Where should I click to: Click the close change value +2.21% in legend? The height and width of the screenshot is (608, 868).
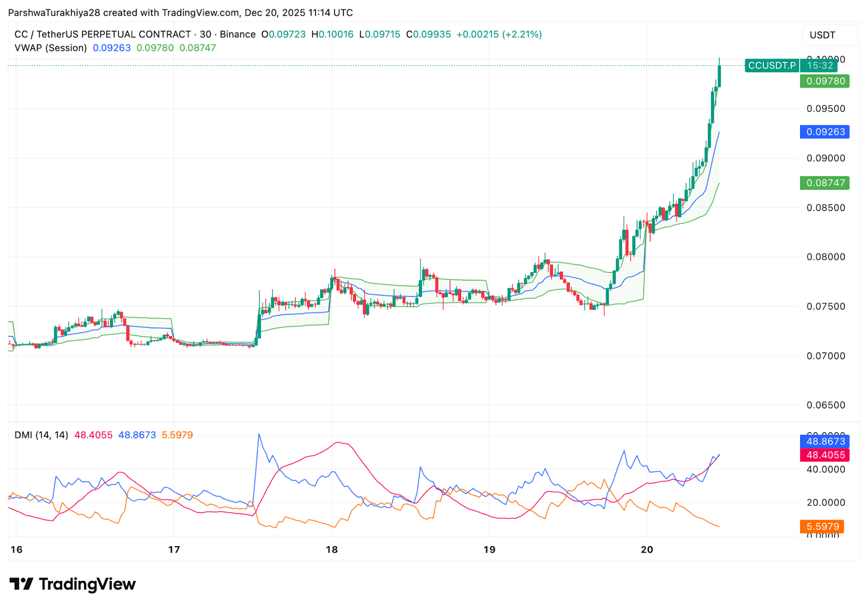point(520,34)
